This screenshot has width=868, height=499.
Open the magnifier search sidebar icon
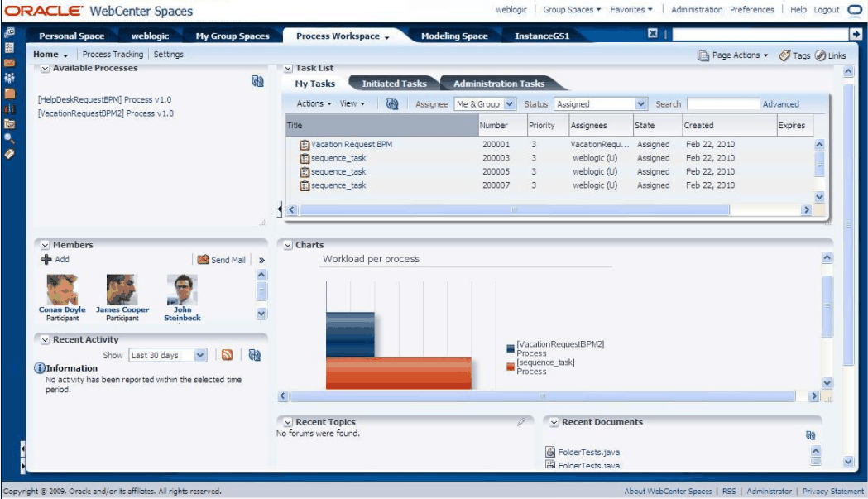click(x=9, y=138)
